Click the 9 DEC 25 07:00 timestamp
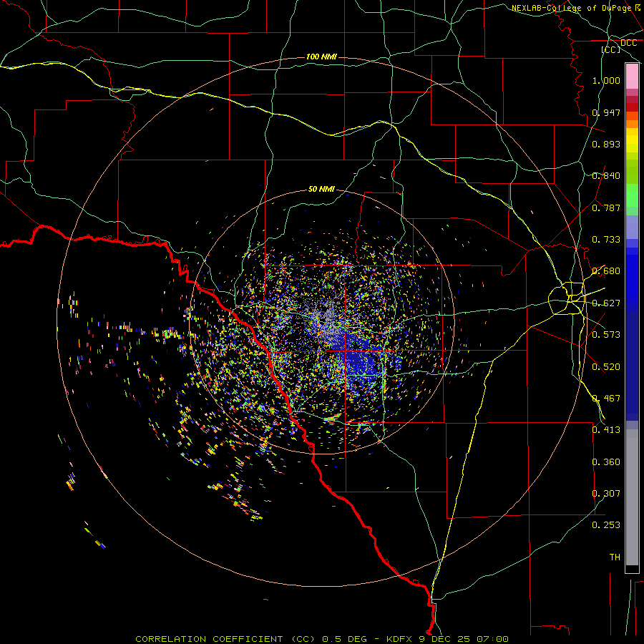Image resolution: width=644 pixels, height=644 pixels. click(465, 639)
